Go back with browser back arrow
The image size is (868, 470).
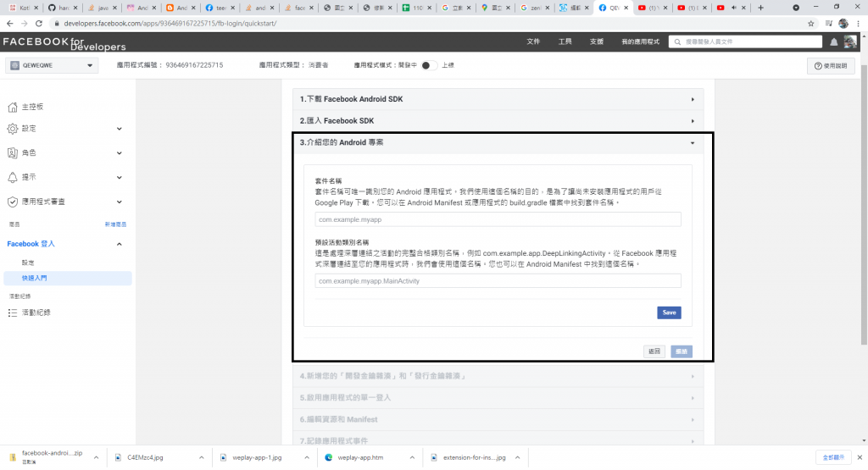[x=10, y=23]
